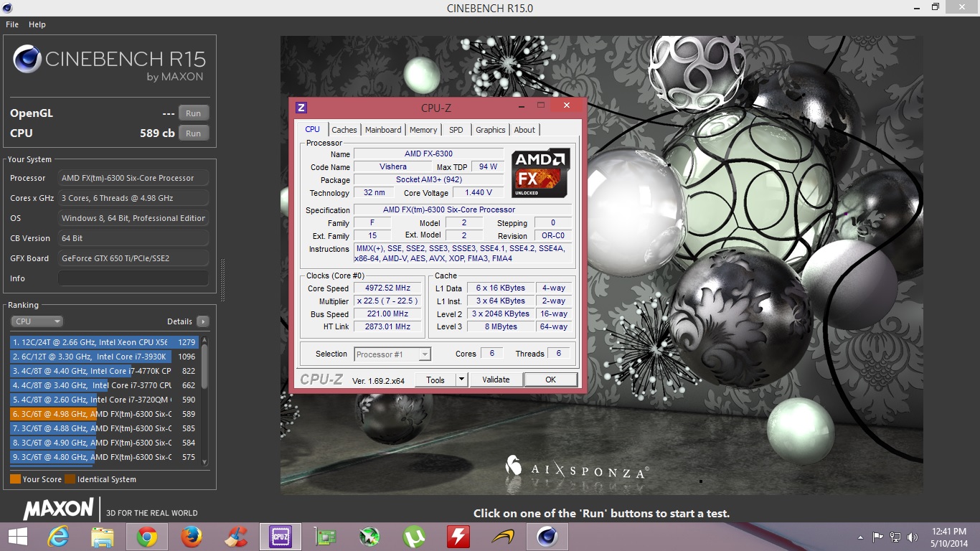Open the green circuit board taskbar icon
Image resolution: width=980 pixels, height=551 pixels.
326,537
